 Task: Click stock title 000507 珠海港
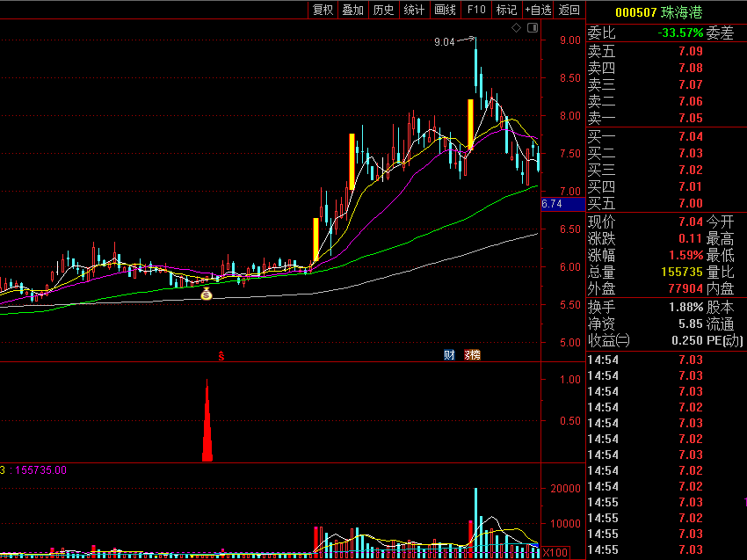(x=659, y=12)
